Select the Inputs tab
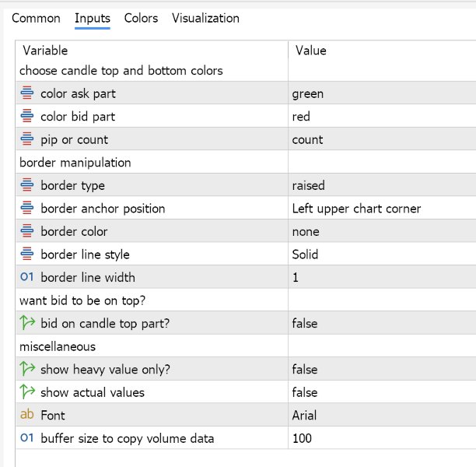Viewport: 476px width, 467px height. (x=93, y=18)
